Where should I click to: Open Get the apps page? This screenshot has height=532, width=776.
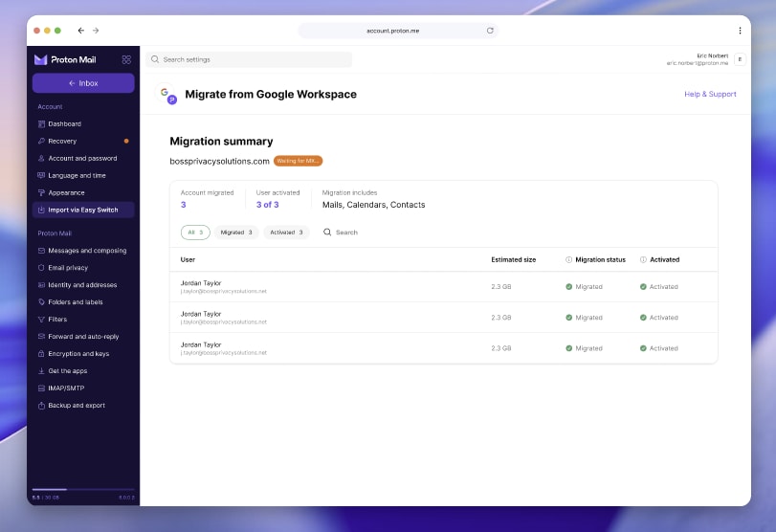point(83,371)
